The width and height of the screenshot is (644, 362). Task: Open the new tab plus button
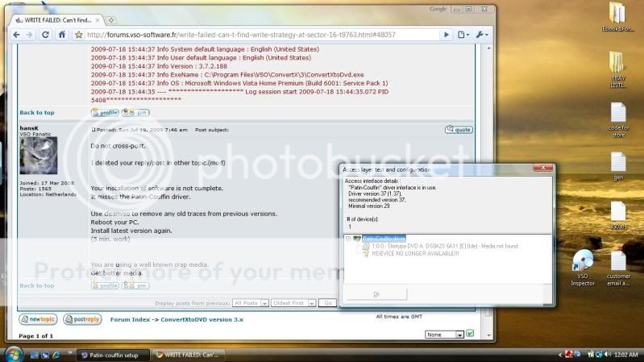111,19
